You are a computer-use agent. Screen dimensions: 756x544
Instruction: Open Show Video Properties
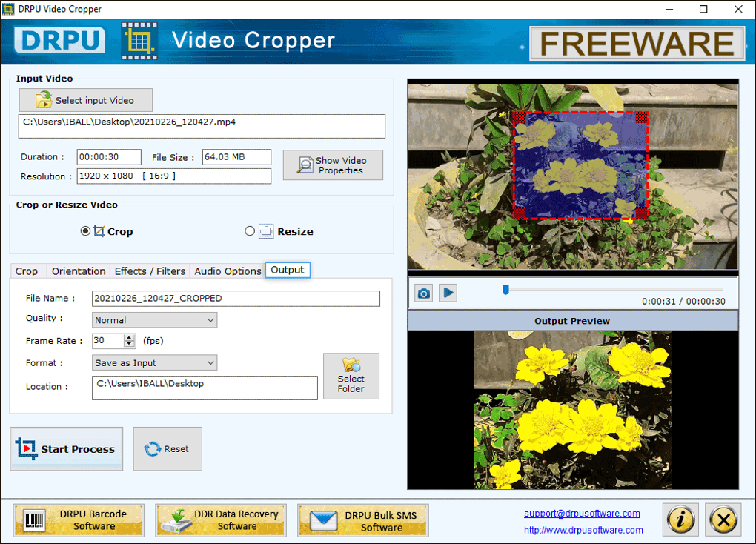pos(333,165)
